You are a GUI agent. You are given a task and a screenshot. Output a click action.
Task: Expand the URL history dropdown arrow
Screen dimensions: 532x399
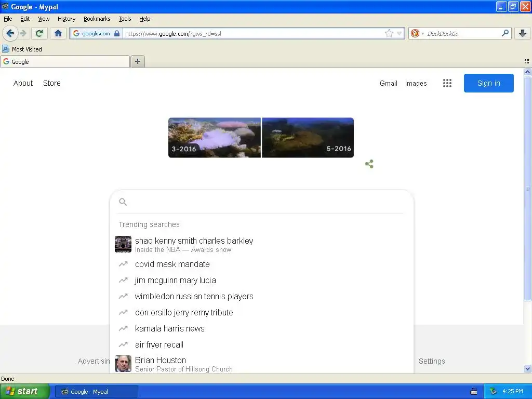(x=400, y=33)
